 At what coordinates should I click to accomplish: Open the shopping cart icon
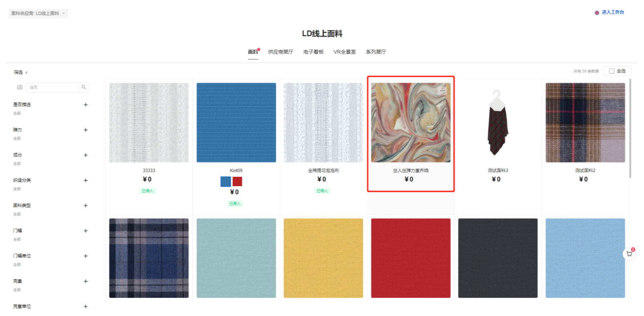point(629,254)
